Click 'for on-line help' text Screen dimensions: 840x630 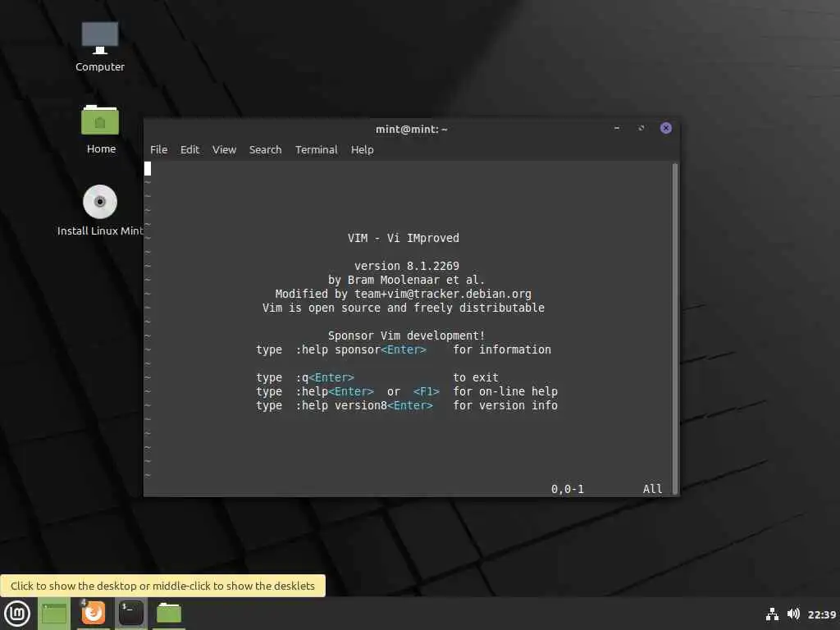click(x=505, y=391)
